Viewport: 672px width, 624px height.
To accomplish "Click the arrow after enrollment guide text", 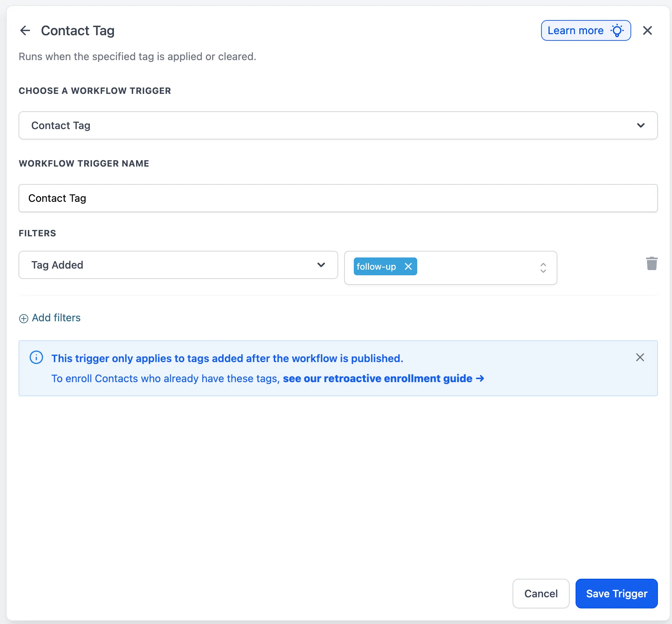I will pos(480,378).
